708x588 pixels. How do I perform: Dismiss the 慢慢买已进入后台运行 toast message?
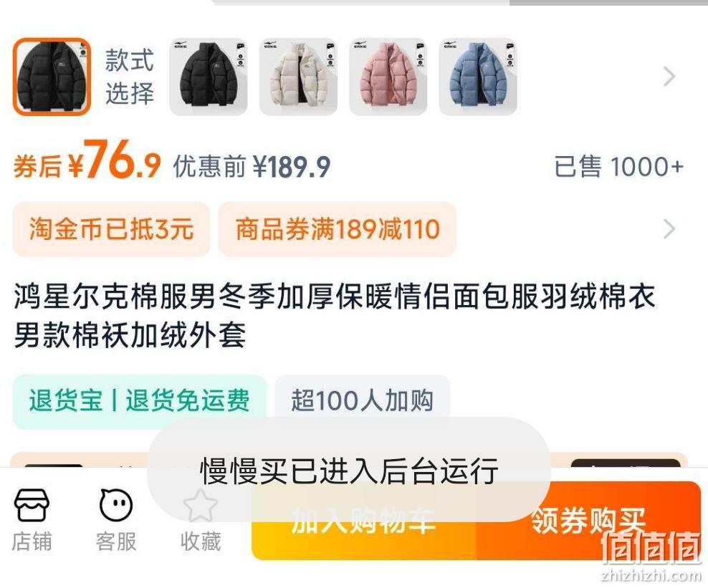(x=348, y=469)
